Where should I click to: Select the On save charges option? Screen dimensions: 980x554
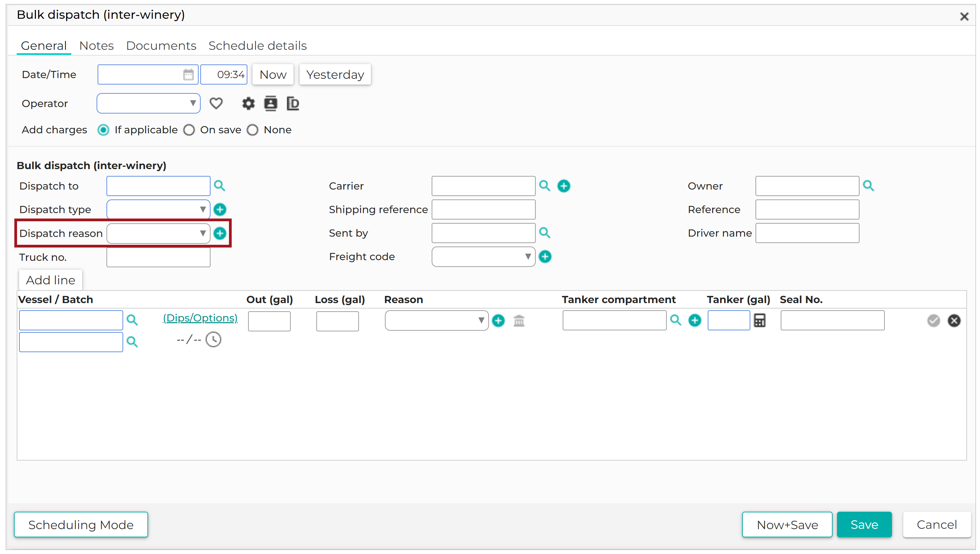pyautogui.click(x=189, y=130)
